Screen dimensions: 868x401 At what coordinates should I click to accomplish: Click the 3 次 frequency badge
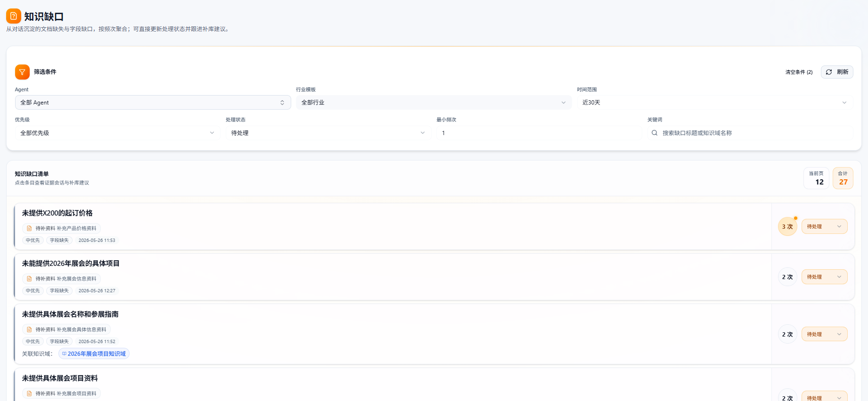pos(787,226)
